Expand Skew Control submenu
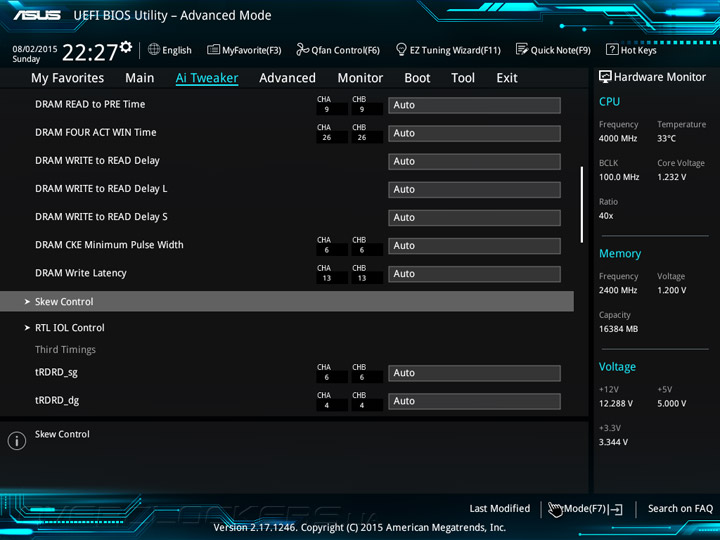Screen dimensions: 720x540 tap(287, 301)
